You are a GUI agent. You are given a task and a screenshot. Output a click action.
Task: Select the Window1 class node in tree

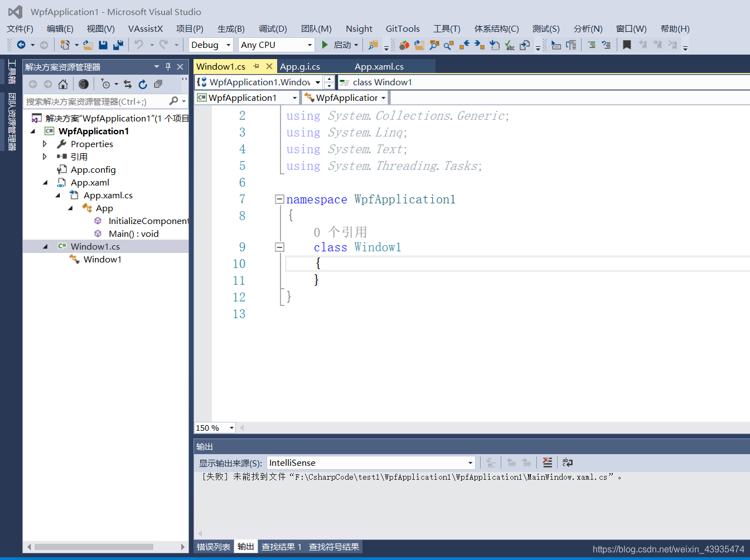[102, 259]
